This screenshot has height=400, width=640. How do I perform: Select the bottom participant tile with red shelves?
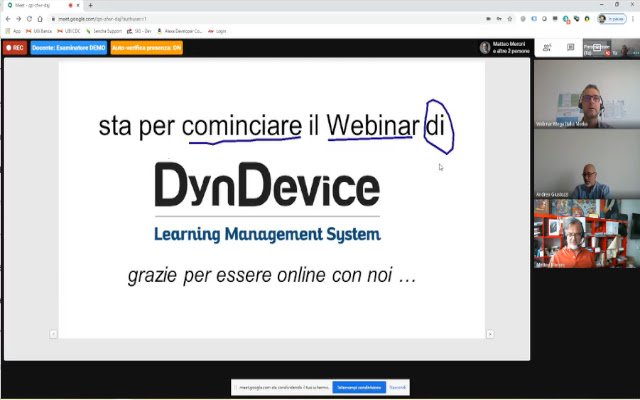587,233
